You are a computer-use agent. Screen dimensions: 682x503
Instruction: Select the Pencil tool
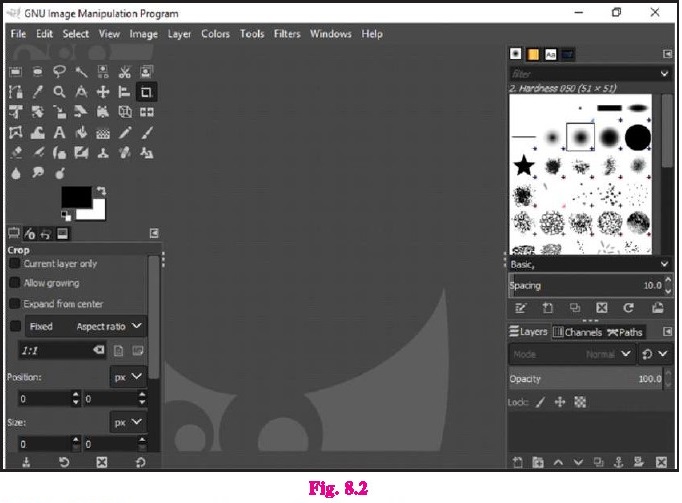tap(125, 133)
